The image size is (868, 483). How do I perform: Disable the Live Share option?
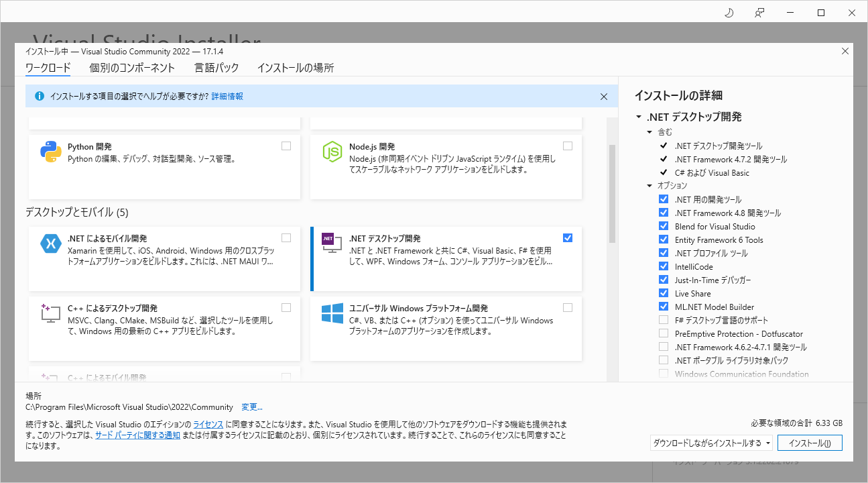click(x=664, y=293)
